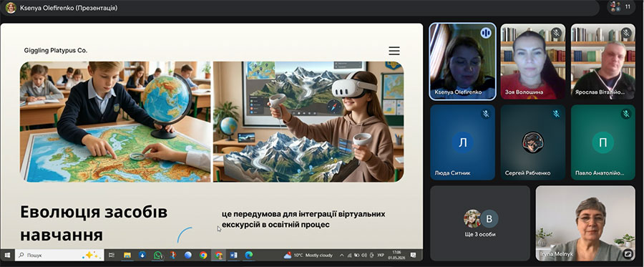Click the volume icon in system tray
Viewport: 644px width, 267px height.
364,255
